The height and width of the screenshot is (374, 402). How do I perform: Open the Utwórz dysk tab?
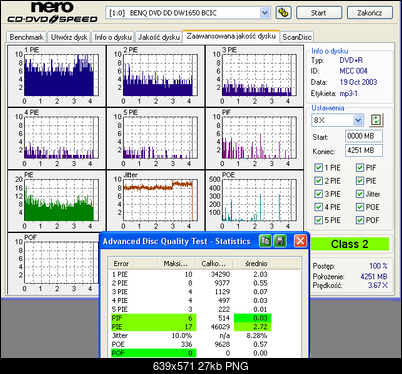pyautogui.click(x=69, y=37)
